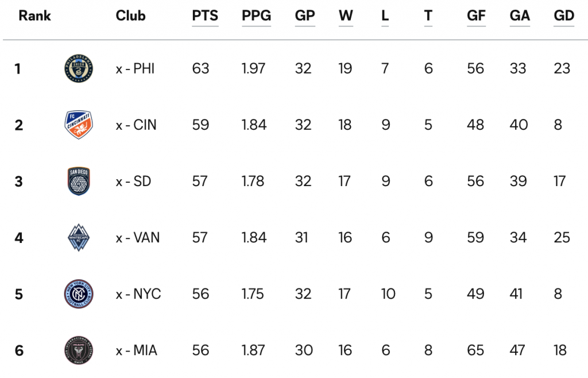Open the New York City FC logo

79,294
